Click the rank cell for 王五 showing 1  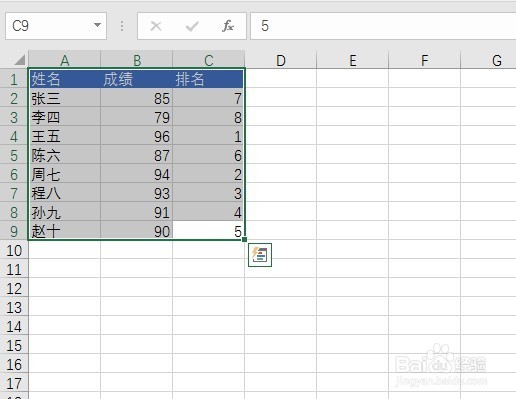point(209,136)
